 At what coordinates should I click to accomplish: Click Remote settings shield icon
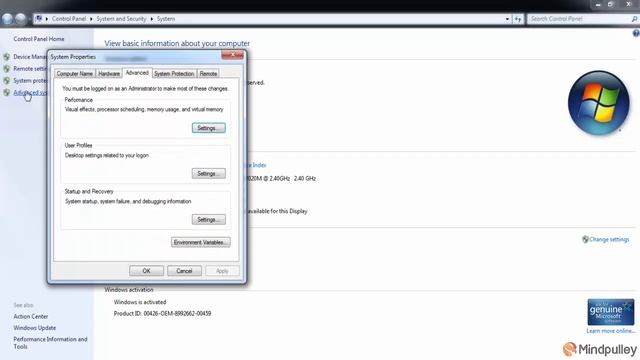[x=7, y=69]
